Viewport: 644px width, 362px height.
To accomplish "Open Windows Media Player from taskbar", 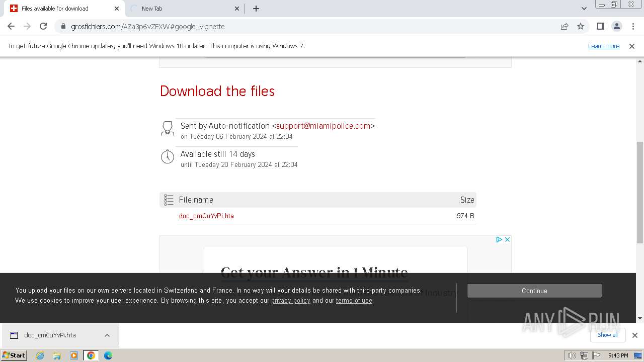I will [x=74, y=355].
